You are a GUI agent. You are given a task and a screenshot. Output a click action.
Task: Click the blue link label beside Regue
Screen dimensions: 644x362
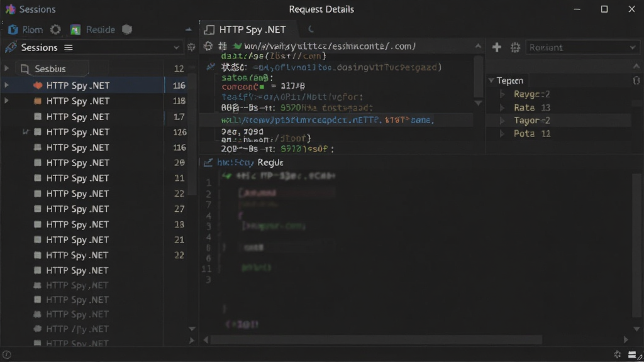pos(236,163)
